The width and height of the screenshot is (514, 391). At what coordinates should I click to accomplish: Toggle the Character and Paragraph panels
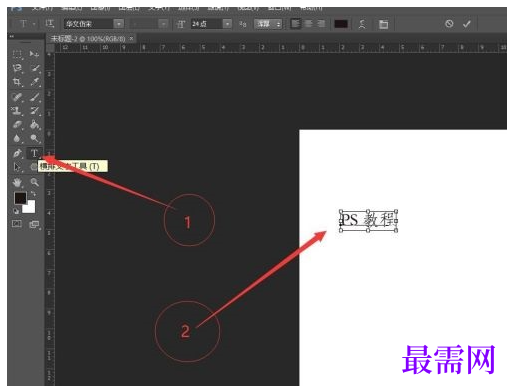[383, 24]
